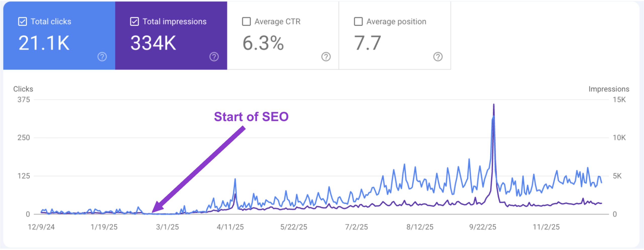Select the 21.1K total clicks value
Viewport: 644px width, 250px height.
point(44,43)
